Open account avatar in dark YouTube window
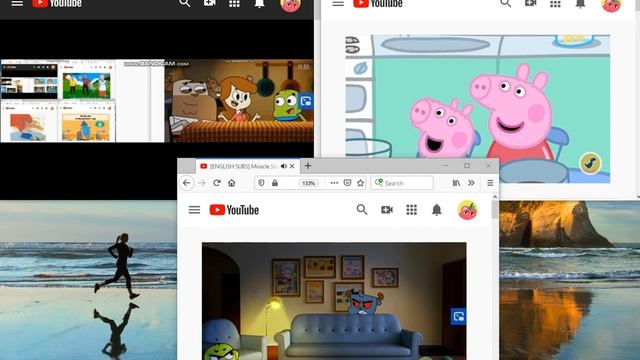640x360 pixels. (x=290, y=4)
